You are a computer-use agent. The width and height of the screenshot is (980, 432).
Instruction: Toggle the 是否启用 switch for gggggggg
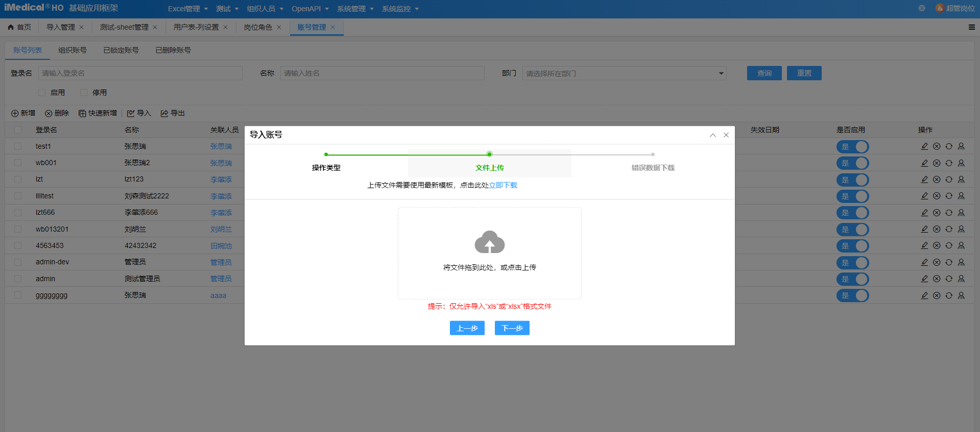(852, 295)
